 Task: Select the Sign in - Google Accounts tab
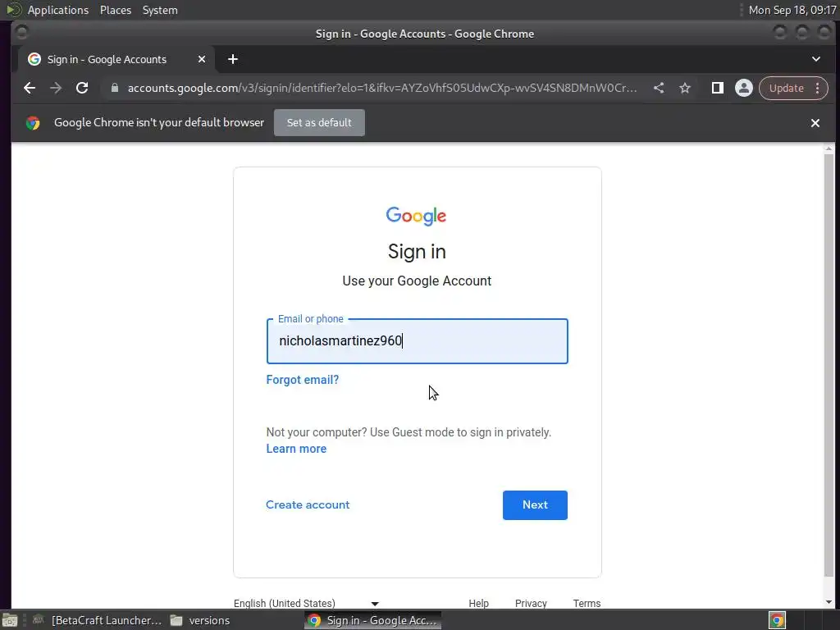(116, 59)
